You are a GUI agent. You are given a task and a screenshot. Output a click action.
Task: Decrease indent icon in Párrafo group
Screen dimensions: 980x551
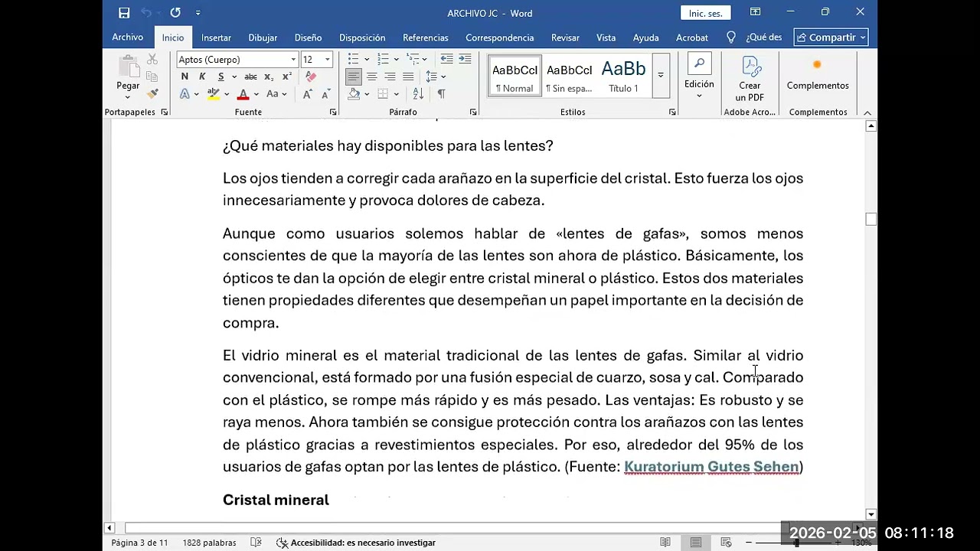click(447, 59)
